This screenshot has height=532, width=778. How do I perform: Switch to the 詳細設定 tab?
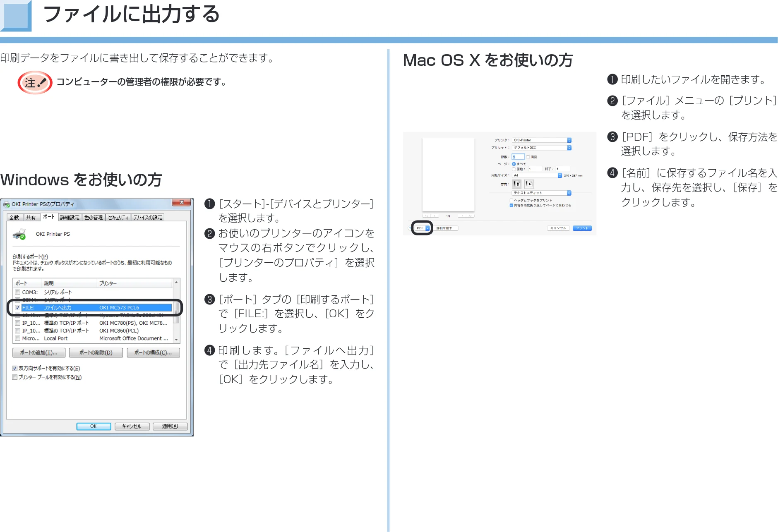coord(70,218)
